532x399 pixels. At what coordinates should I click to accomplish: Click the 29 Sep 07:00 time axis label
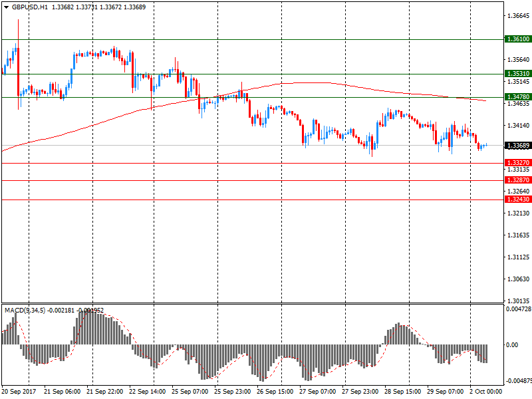click(x=445, y=392)
